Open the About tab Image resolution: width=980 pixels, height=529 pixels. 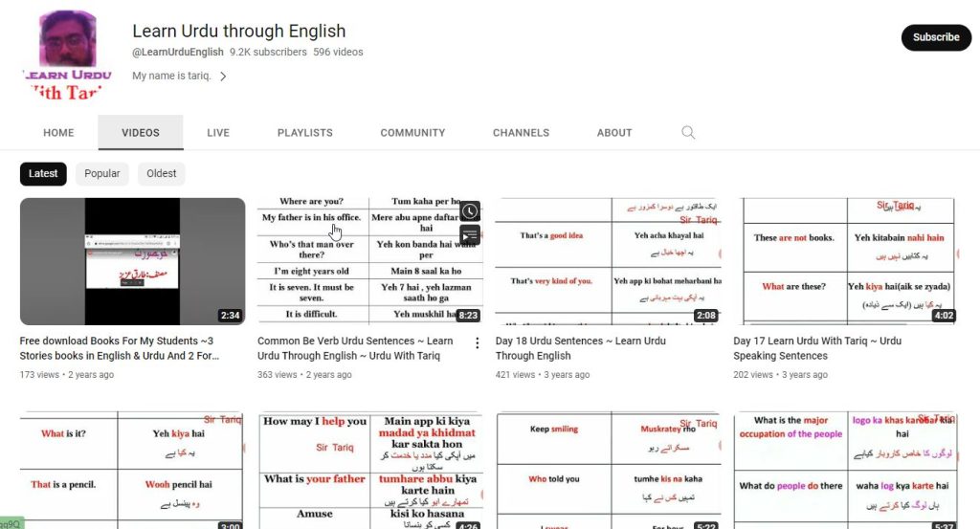(614, 133)
